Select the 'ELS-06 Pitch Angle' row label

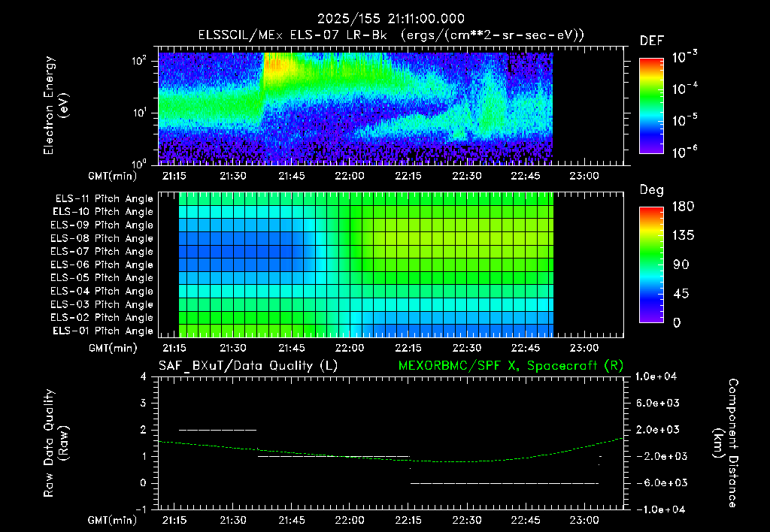tap(102, 264)
